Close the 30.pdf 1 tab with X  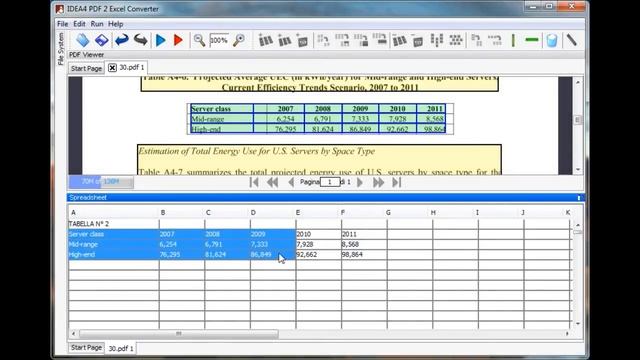(x=112, y=68)
